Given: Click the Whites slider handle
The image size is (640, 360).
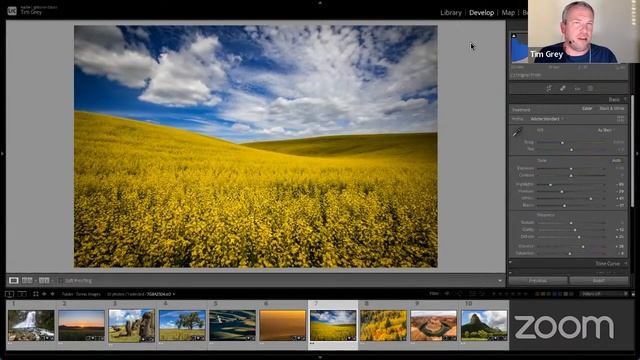Looking at the screenshot, I should [591, 198].
